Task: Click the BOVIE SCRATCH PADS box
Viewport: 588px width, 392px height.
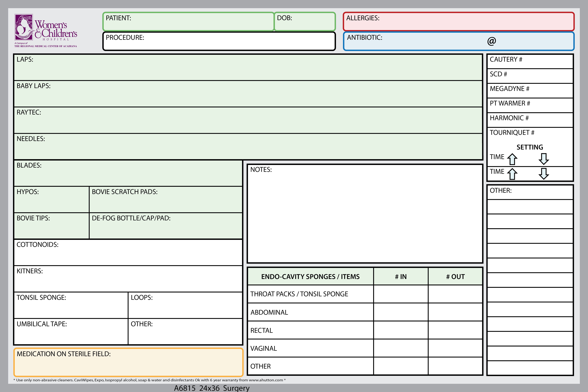Action: coord(166,199)
